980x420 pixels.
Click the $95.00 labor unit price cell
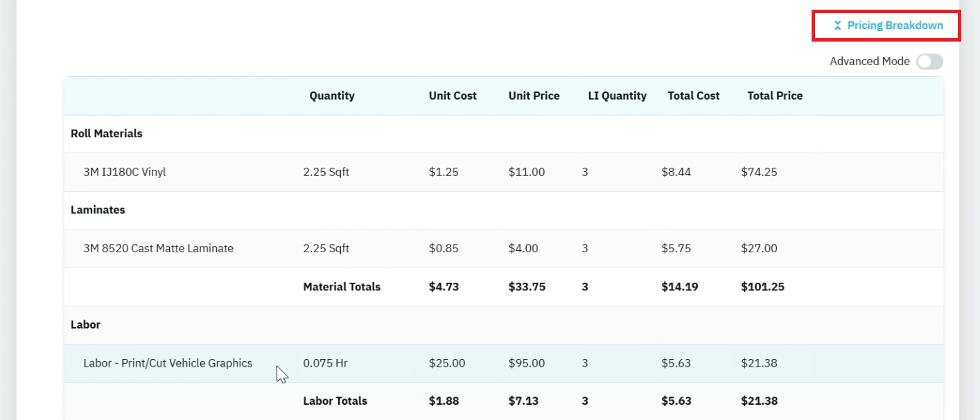pyautogui.click(x=527, y=362)
